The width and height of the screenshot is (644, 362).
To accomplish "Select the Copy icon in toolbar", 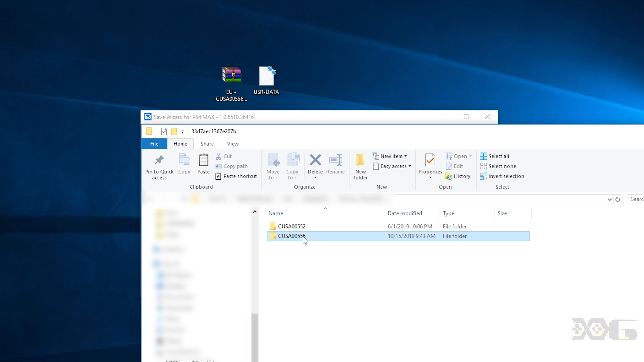I will [x=184, y=164].
